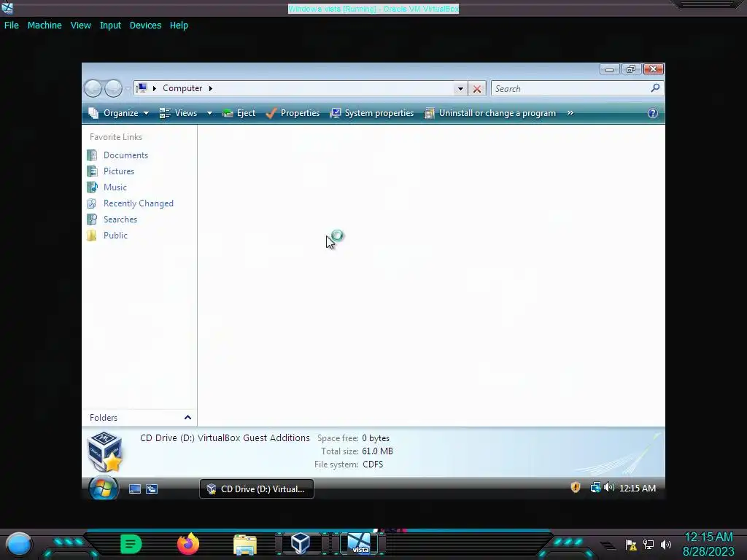
Task: Click the search magnifier icon
Action: point(655,88)
